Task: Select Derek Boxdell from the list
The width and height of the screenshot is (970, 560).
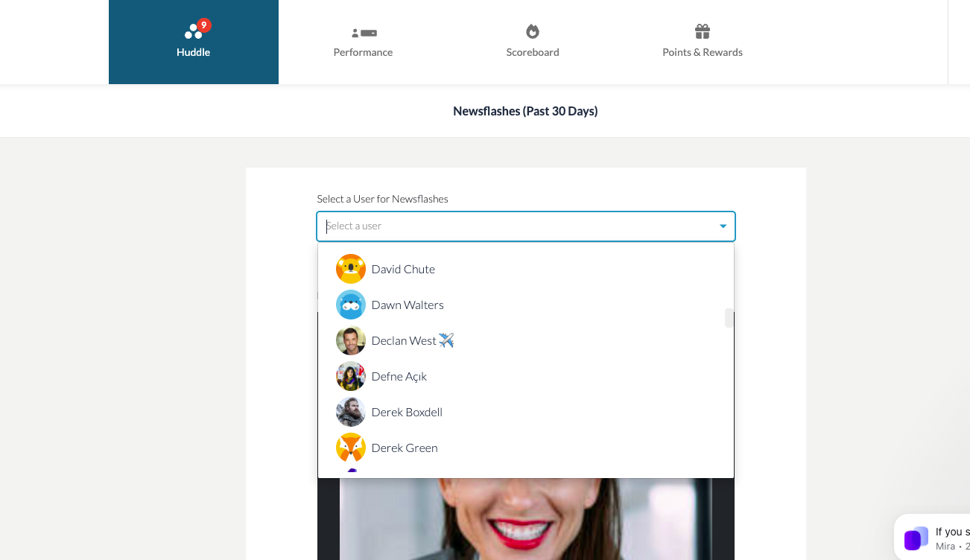Action: [526, 412]
